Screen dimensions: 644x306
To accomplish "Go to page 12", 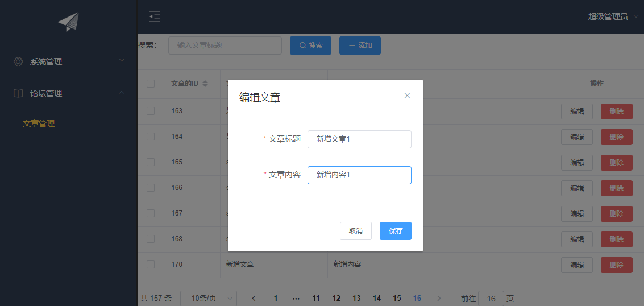I will tap(336, 299).
